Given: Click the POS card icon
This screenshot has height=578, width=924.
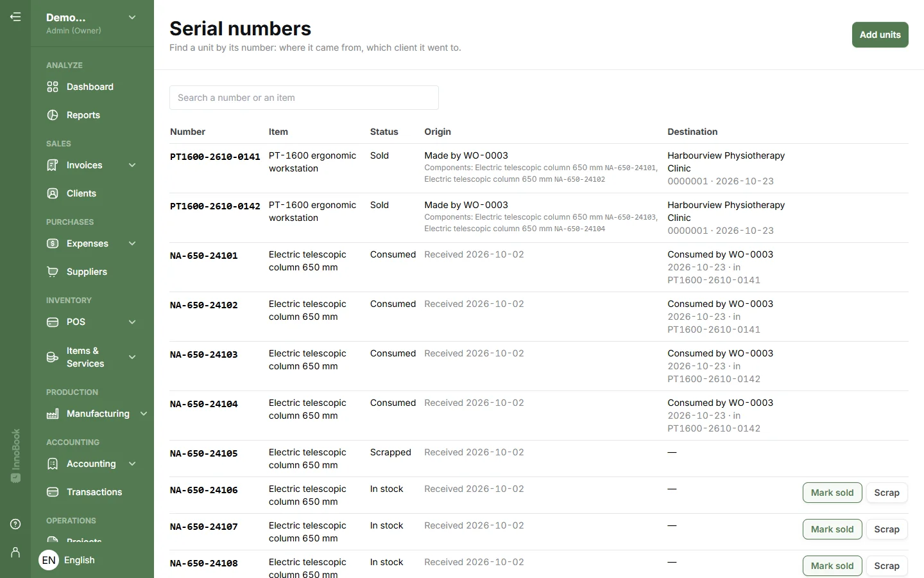Looking at the screenshot, I should pyautogui.click(x=53, y=322).
